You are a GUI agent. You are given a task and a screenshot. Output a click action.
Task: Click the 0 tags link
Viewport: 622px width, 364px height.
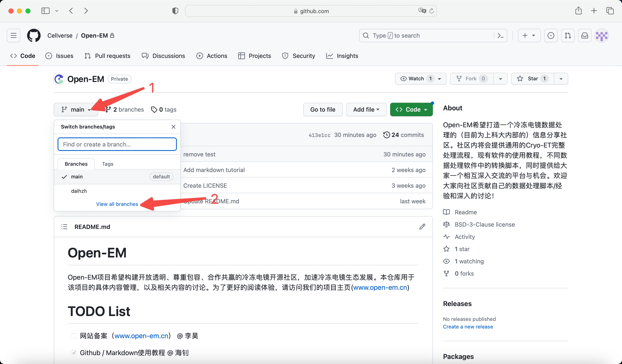(x=164, y=109)
